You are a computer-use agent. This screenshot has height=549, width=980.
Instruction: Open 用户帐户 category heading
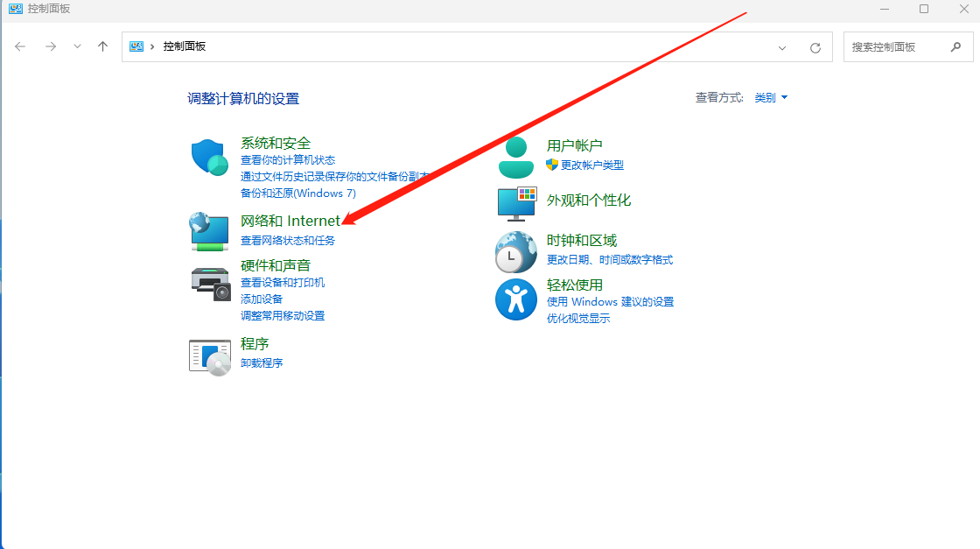(574, 145)
